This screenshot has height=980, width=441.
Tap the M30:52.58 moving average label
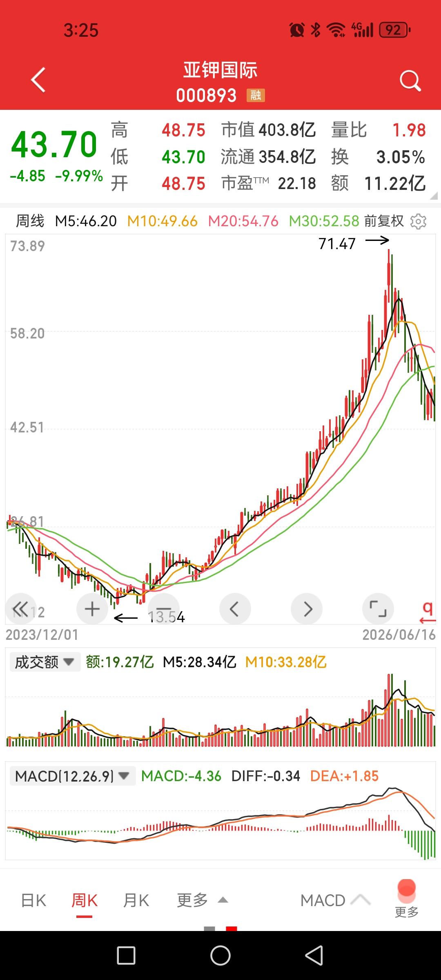click(x=324, y=221)
